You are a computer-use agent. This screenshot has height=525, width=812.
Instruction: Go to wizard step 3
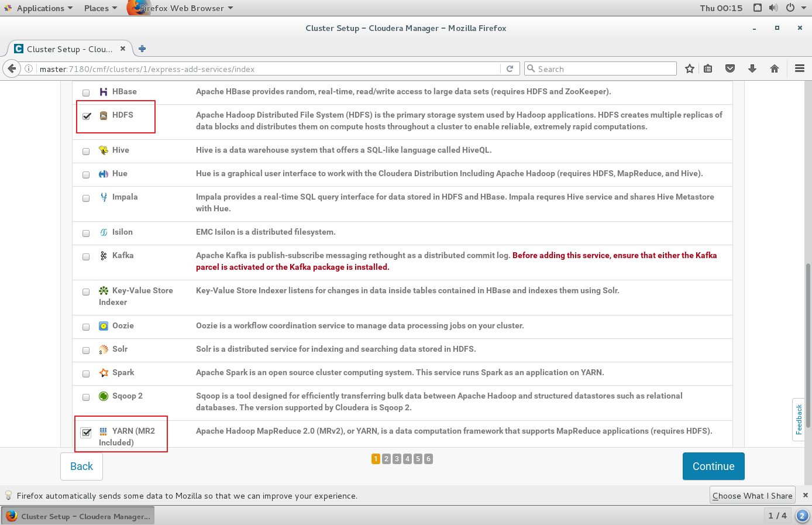pos(397,459)
